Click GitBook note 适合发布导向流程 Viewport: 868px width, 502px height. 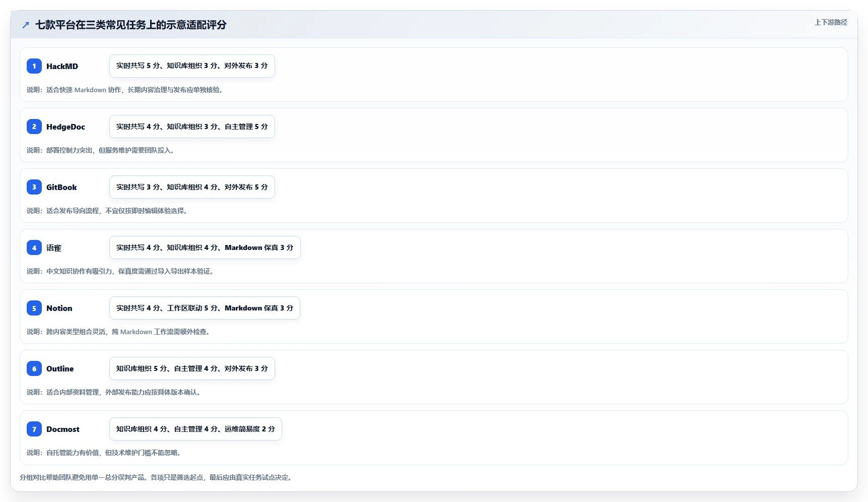click(x=107, y=211)
